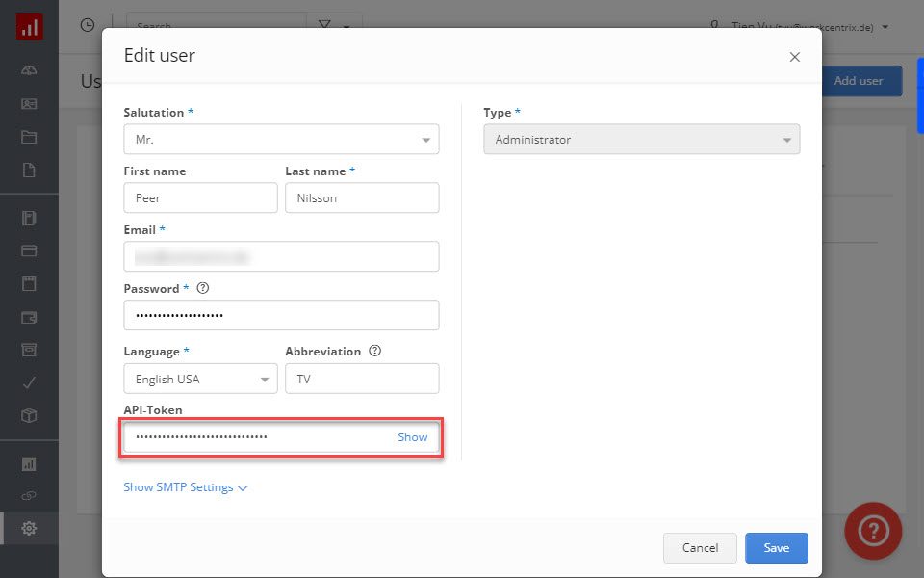Open the folder icon in sidebar
This screenshot has height=578, width=924.
29,138
